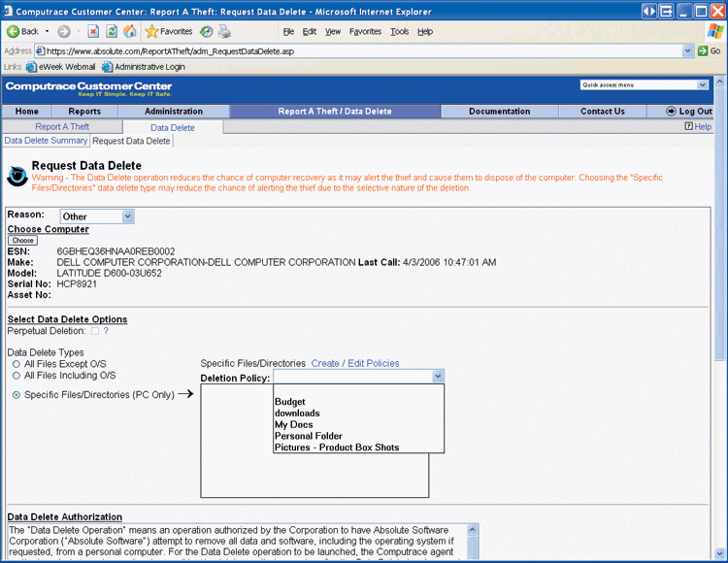Screen dimensions: 728x563
Task: Click the page scrollbar down arrow
Action: (x=720, y=553)
